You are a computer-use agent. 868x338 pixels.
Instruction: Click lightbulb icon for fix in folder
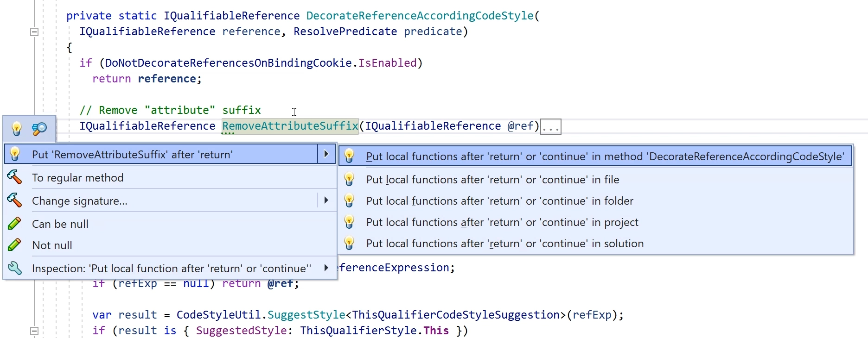point(349,201)
